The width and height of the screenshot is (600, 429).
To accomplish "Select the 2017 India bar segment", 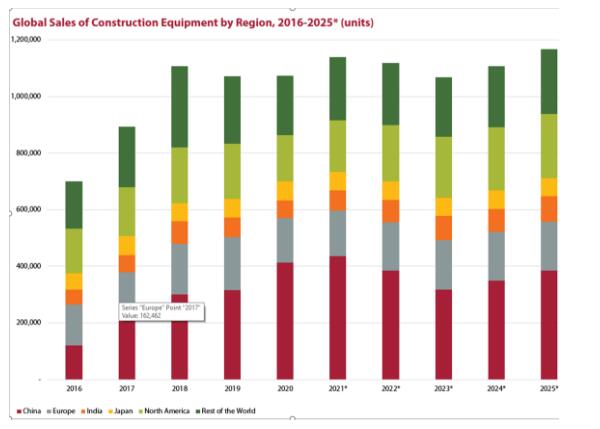I will (127, 264).
